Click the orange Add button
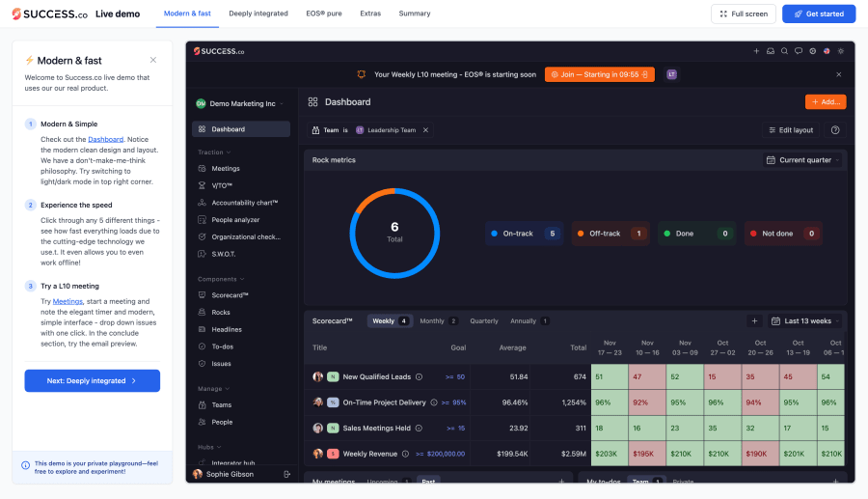Viewport: 868px width, 499px height. coord(826,102)
